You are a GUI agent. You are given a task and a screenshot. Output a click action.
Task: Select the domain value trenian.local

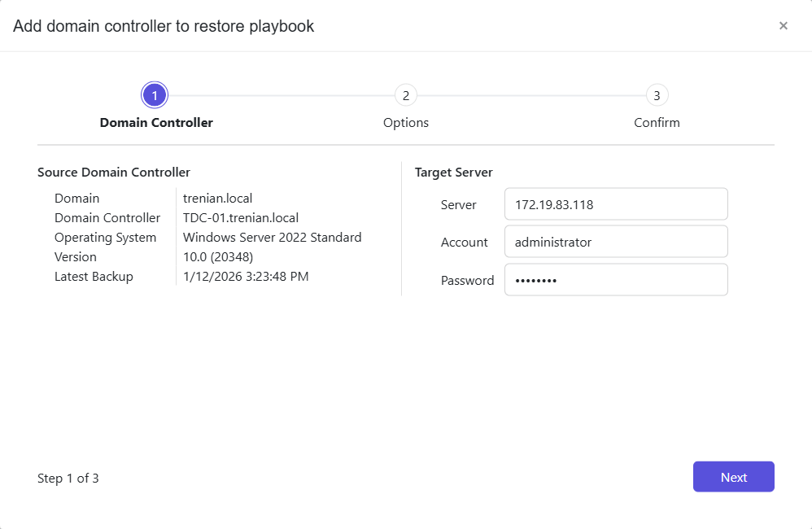click(218, 198)
